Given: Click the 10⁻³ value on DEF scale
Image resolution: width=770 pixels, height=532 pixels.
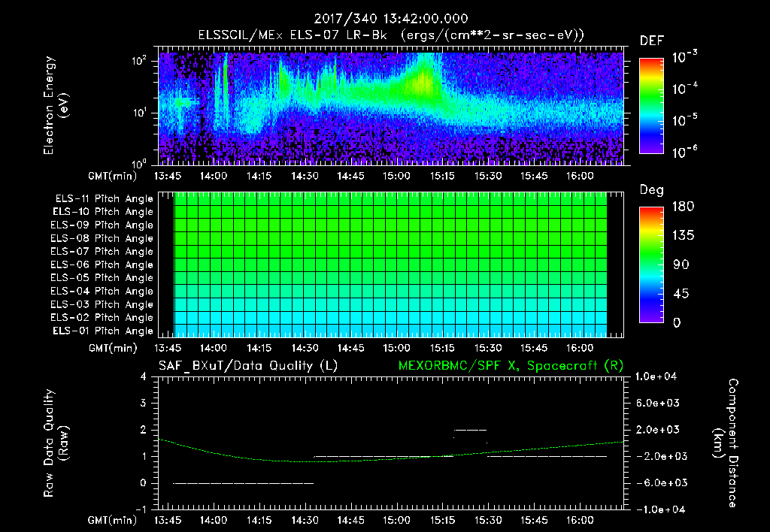Looking at the screenshot, I should pyautogui.click(x=684, y=57).
